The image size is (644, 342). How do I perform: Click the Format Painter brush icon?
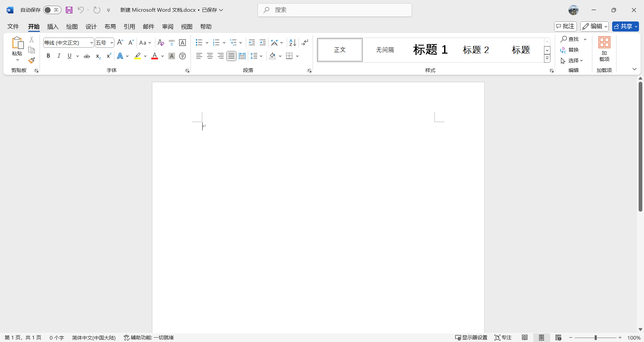click(x=32, y=61)
